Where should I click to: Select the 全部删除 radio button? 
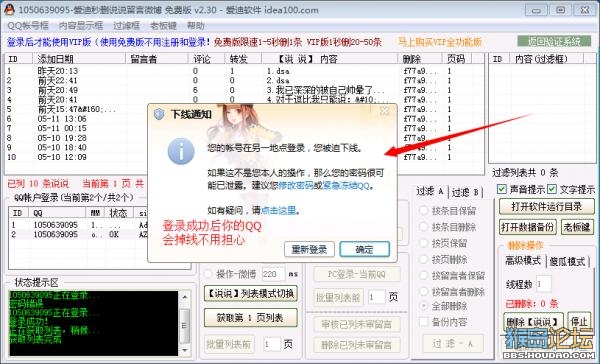(424, 306)
